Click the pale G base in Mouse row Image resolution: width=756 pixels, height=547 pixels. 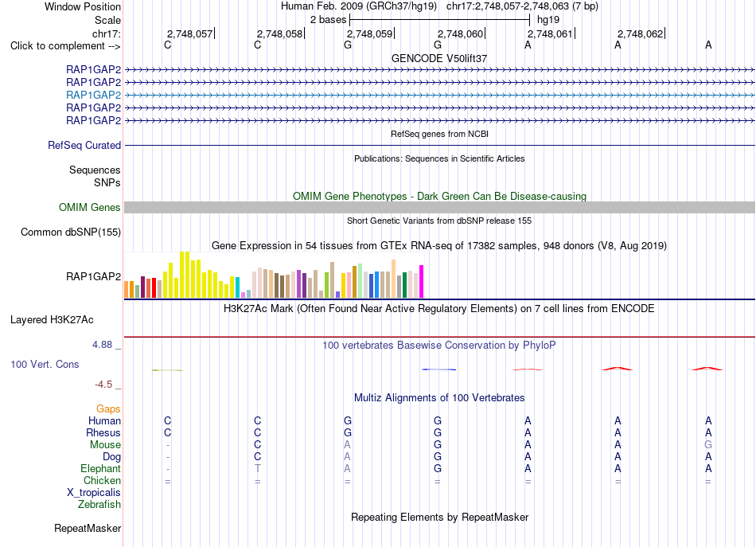point(707,445)
